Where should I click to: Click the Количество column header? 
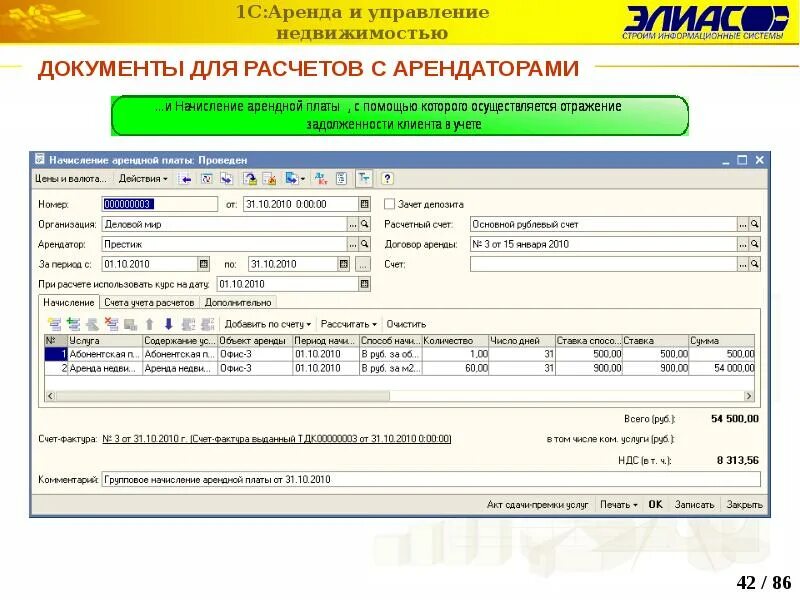click(455, 340)
